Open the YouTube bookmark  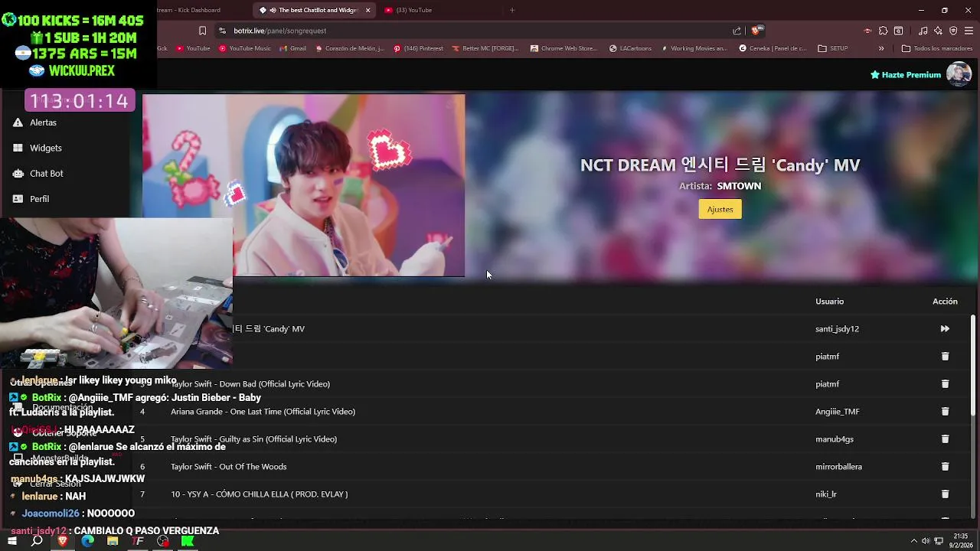point(193,48)
